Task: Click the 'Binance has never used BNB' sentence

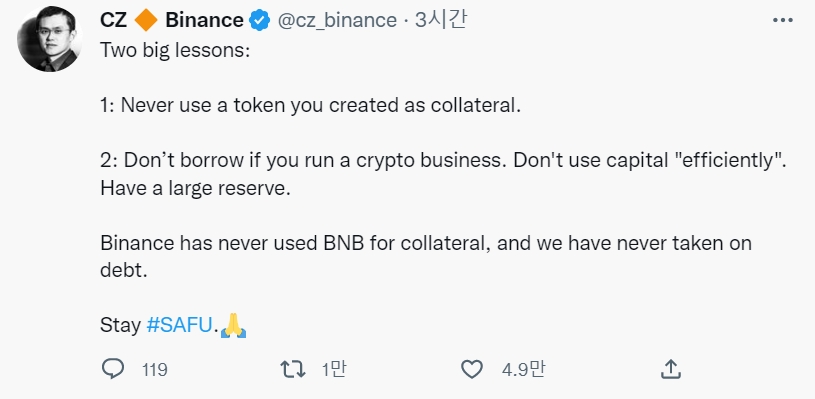Action: tap(426, 257)
